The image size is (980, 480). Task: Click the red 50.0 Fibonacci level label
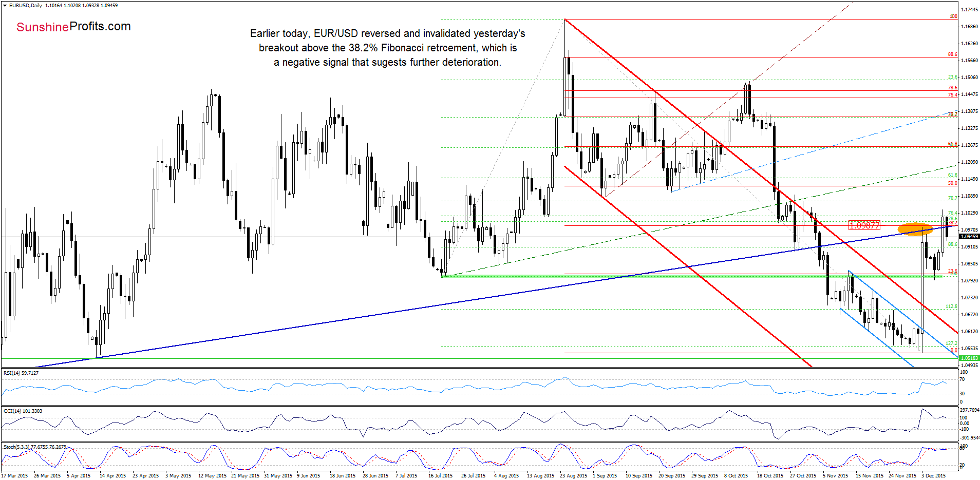coord(953,183)
